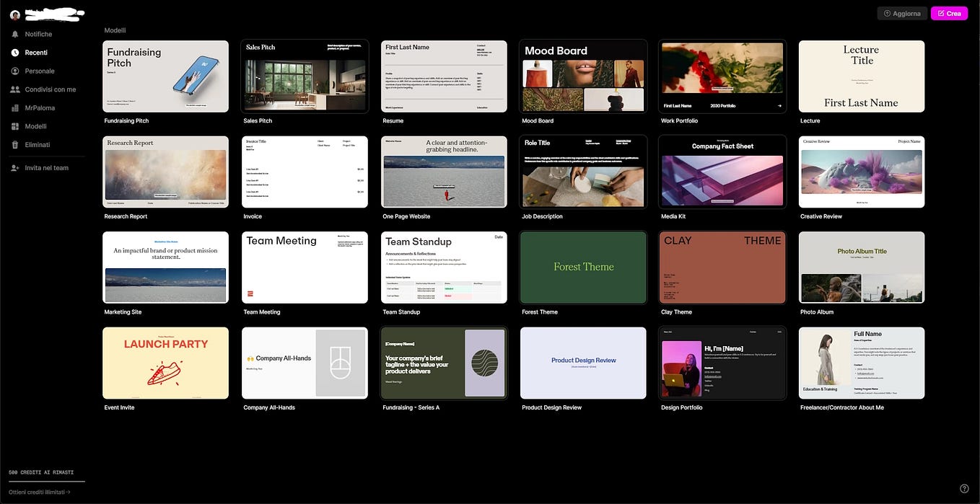Click the Modelli grid icon

pos(15,126)
